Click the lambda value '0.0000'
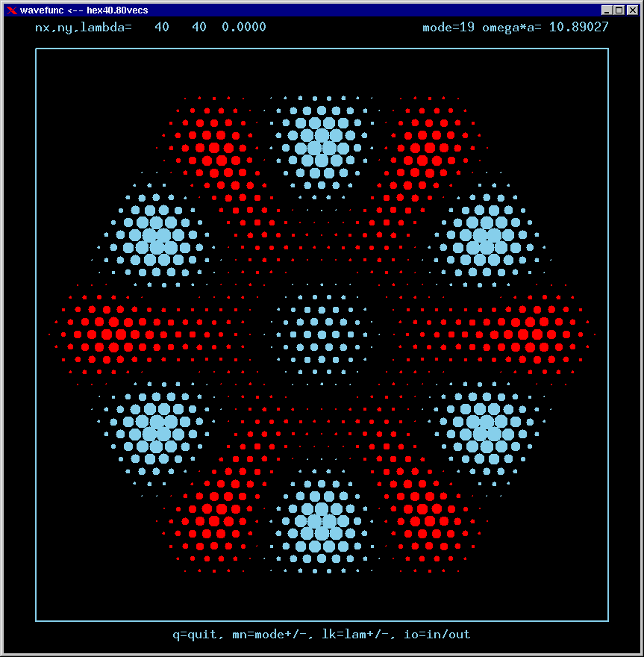The image size is (644, 657). [x=244, y=27]
